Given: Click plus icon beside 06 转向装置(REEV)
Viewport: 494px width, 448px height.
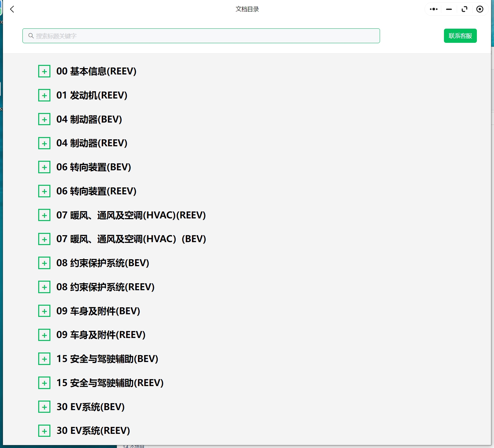Looking at the screenshot, I should click(x=44, y=191).
